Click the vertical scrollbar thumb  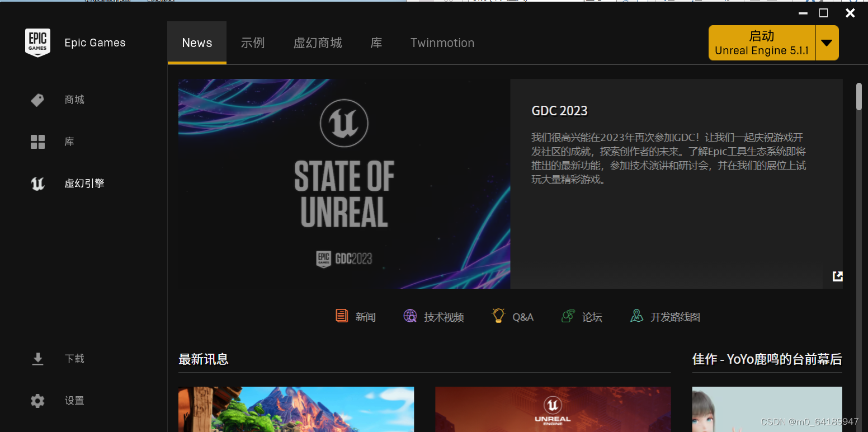[x=859, y=97]
